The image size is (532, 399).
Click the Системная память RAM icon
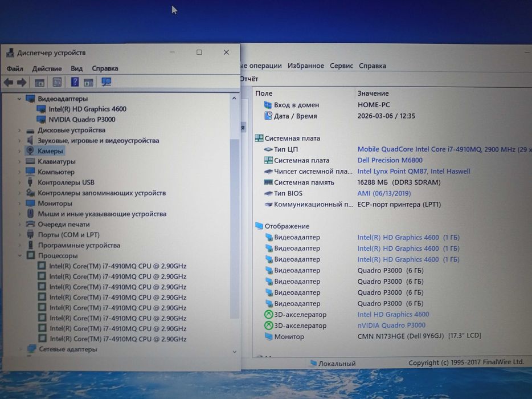(268, 182)
